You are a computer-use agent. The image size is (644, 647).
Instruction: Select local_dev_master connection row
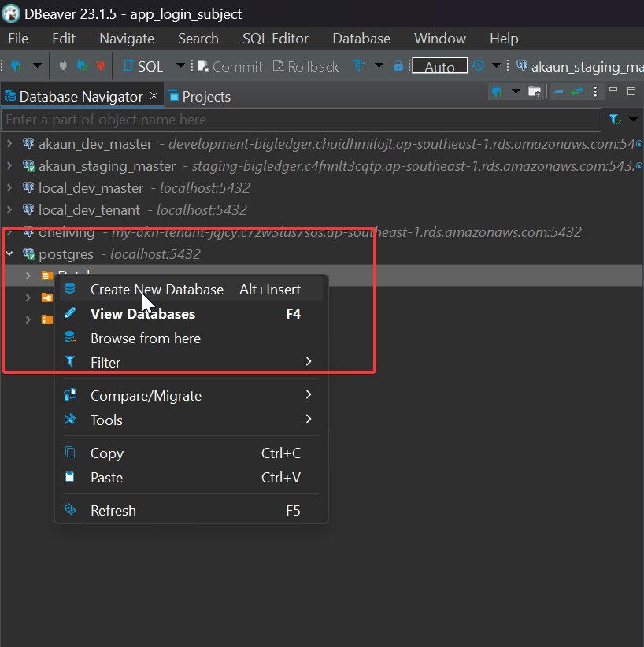tap(322, 188)
